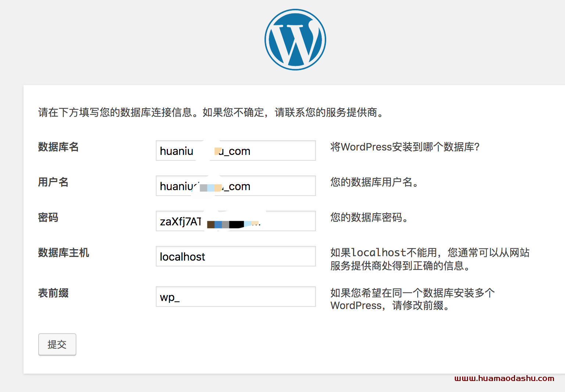Click into the username input field
This screenshot has height=392, width=565.
click(x=236, y=186)
